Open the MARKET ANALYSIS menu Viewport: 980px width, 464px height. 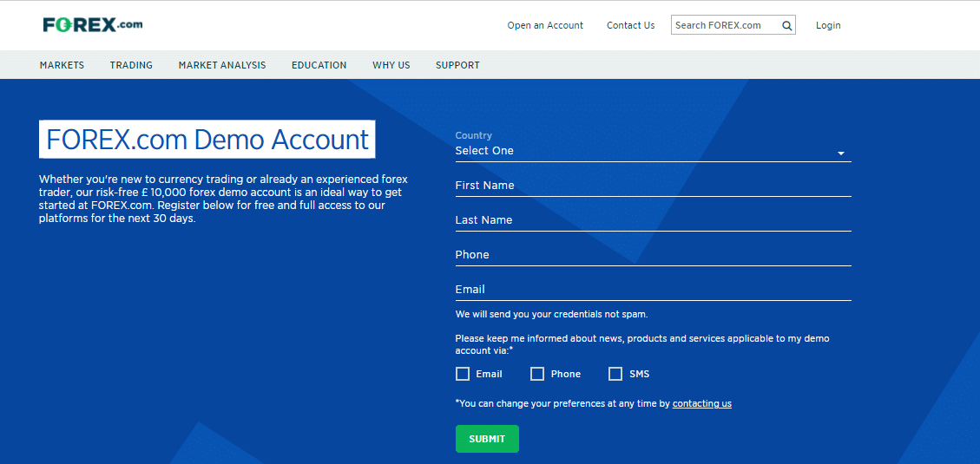pyautogui.click(x=222, y=65)
